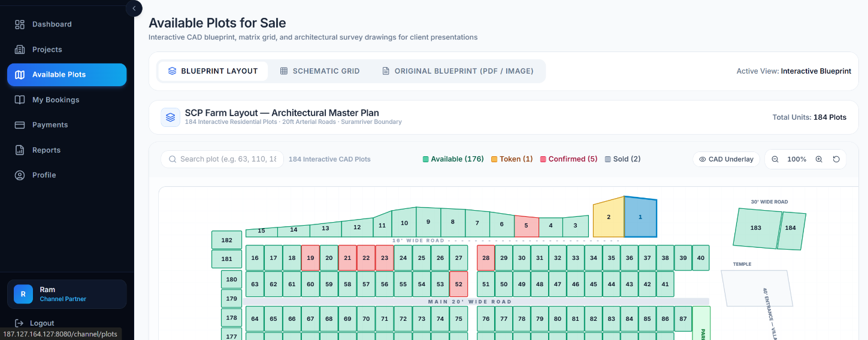Viewport: 868px width, 340px height.
Task: Select blue highlighted plot 1
Action: point(640,217)
